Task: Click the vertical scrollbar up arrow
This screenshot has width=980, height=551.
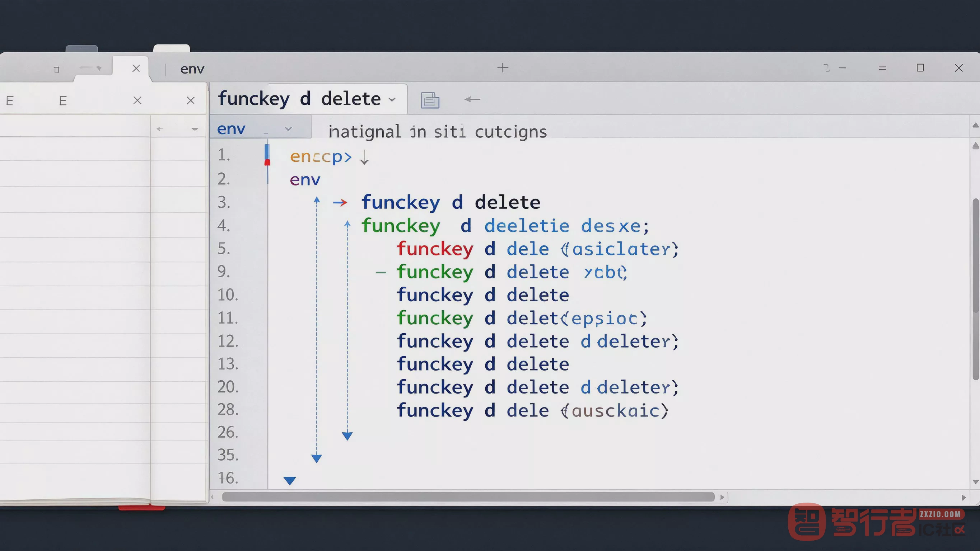Action: pos(975,126)
